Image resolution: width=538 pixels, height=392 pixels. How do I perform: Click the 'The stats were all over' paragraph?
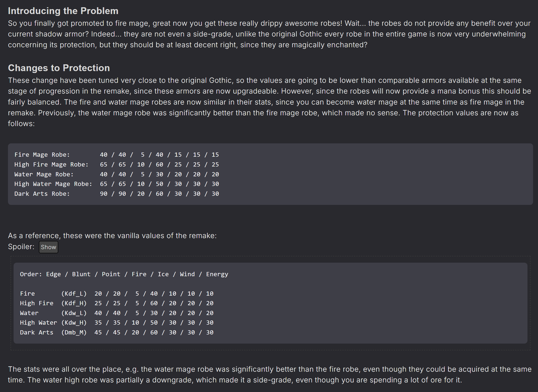click(x=270, y=374)
